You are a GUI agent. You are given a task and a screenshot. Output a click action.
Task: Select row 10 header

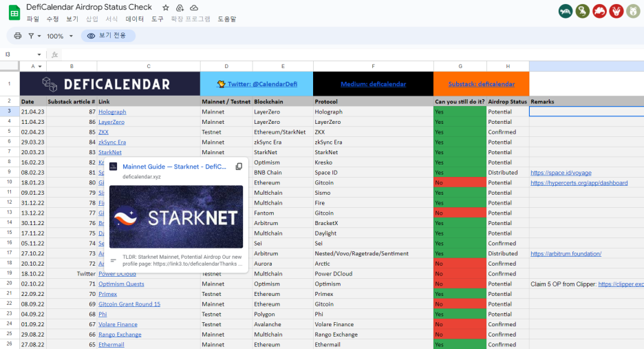point(10,182)
